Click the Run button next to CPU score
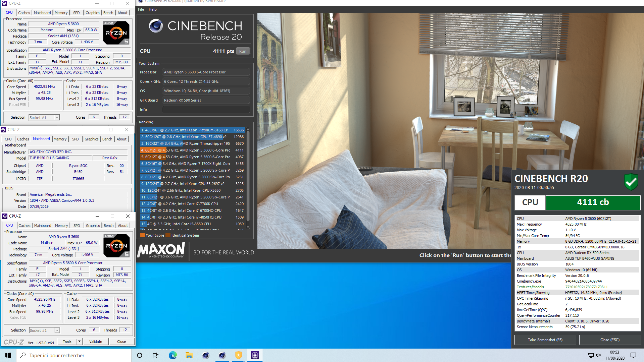Screen dimensions: 644x362 243,51
